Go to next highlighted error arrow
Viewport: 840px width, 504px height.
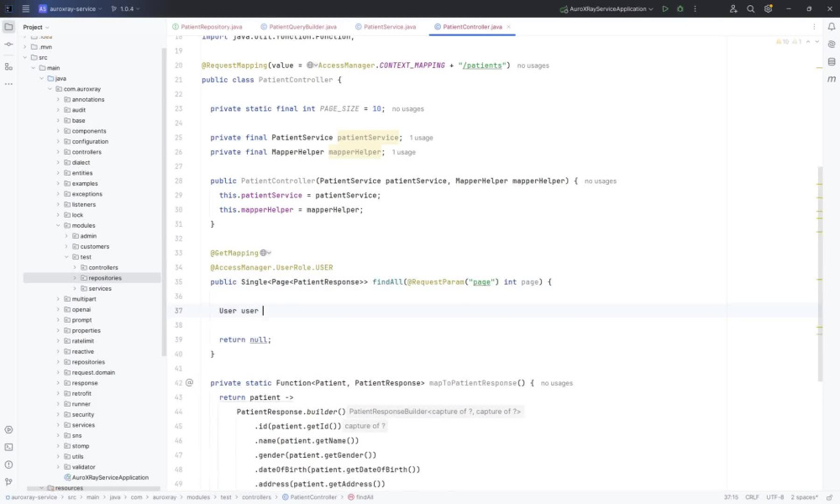817,42
